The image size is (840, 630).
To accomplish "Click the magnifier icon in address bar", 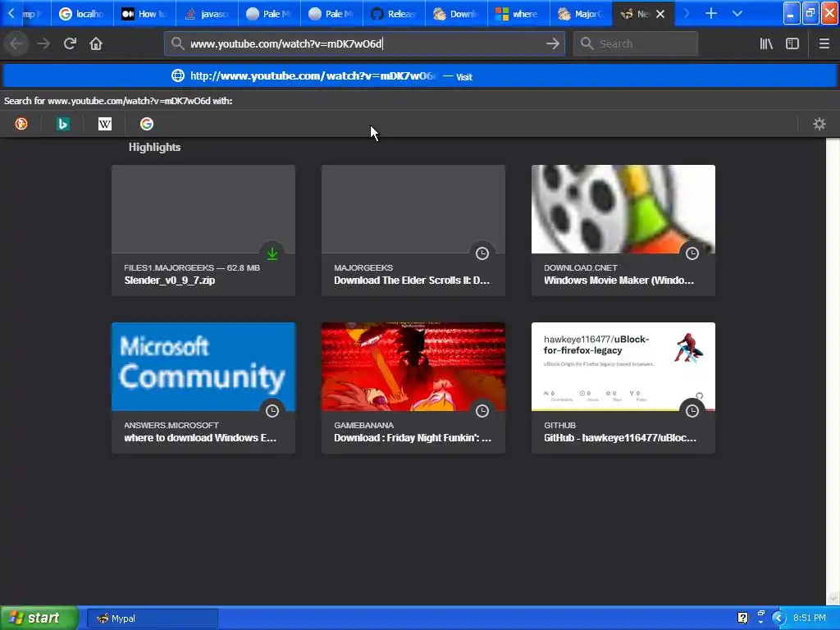I will coord(178,43).
